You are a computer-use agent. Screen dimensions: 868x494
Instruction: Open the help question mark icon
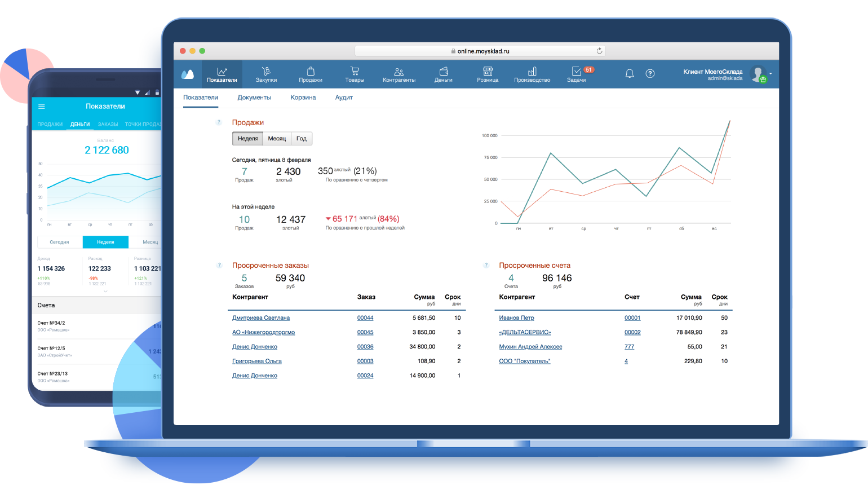pyautogui.click(x=650, y=74)
